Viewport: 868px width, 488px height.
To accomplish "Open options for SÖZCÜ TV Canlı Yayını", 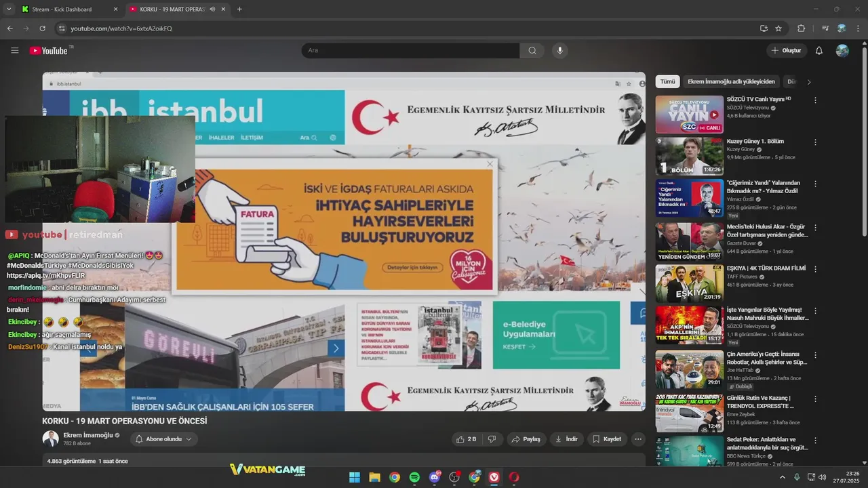I will [x=815, y=100].
